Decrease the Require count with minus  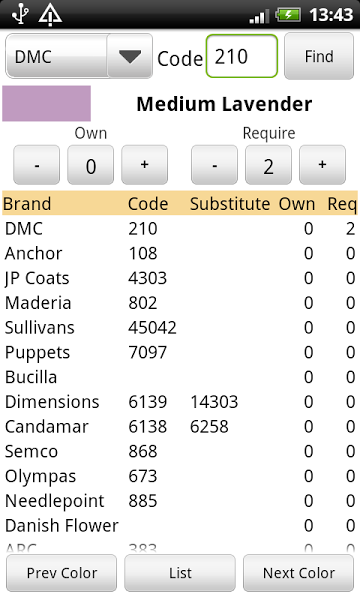pos(215,165)
